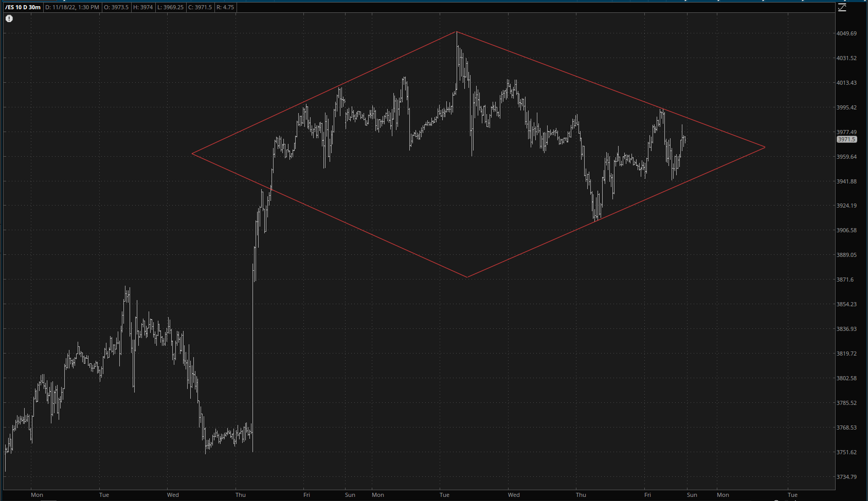Click the Low value L: 3969.25

pyautogui.click(x=170, y=7)
